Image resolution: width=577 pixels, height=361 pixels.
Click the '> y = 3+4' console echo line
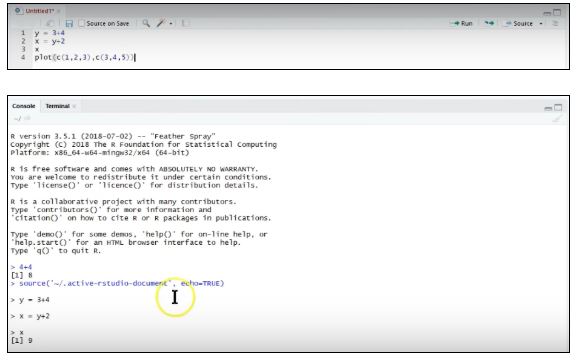tap(30, 300)
